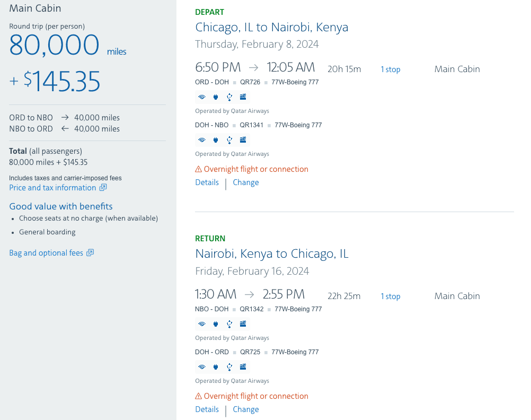531x420 pixels.
Task: Click the USB port icon on QR1341 segment
Action: pyautogui.click(x=229, y=139)
